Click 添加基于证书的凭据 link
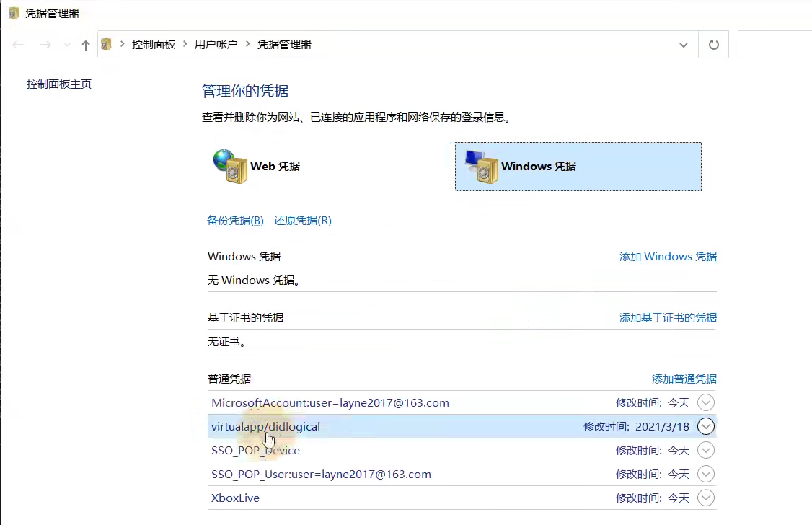The width and height of the screenshot is (812, 525). (668, 317)
